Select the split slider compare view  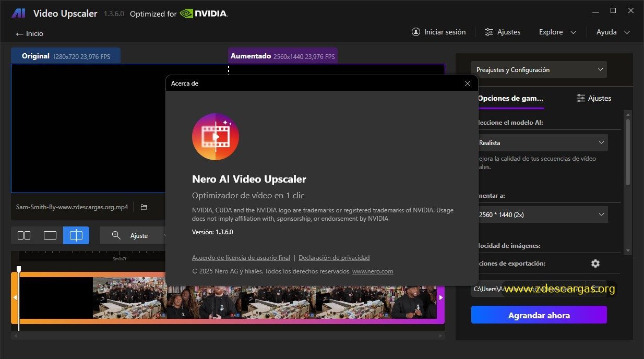(76, 235)
